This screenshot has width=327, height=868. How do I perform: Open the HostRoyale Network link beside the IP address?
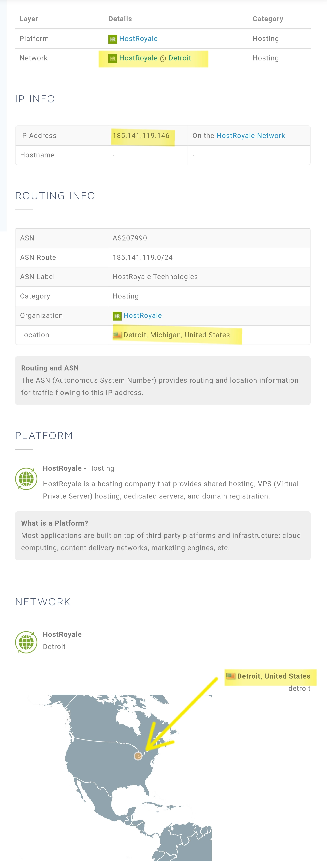pyautogui.click(x=251, y=135)
